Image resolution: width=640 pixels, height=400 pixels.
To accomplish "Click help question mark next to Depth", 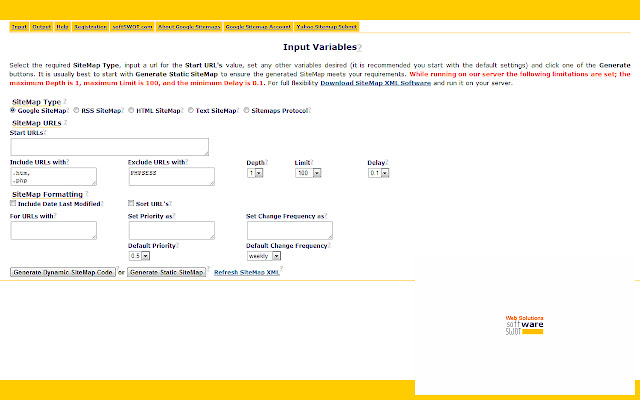I will click(x=267, y=162).
